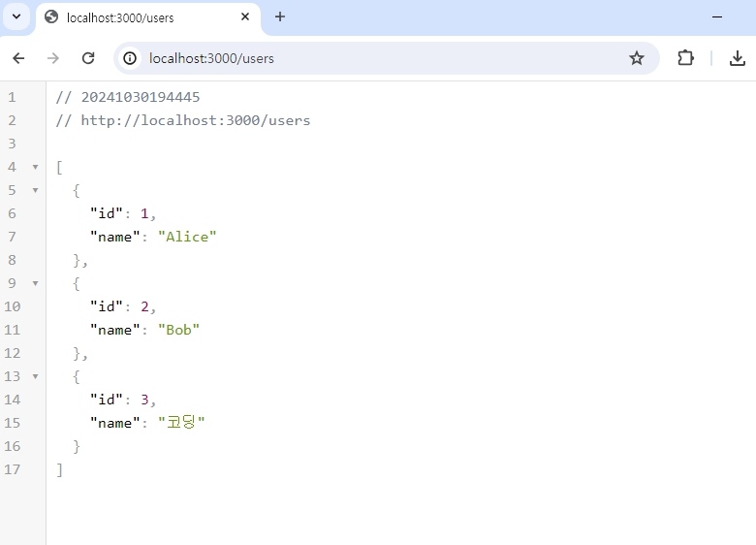Click the "name" key on line 11
The width and height of the screenshot is (756, 545).
114,330
